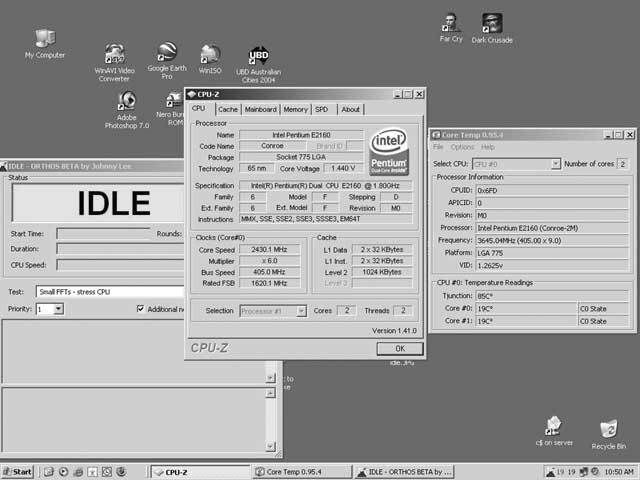Open the Options menu in Core Temp
The image size is (640, 480).
(x=462, y=147)
